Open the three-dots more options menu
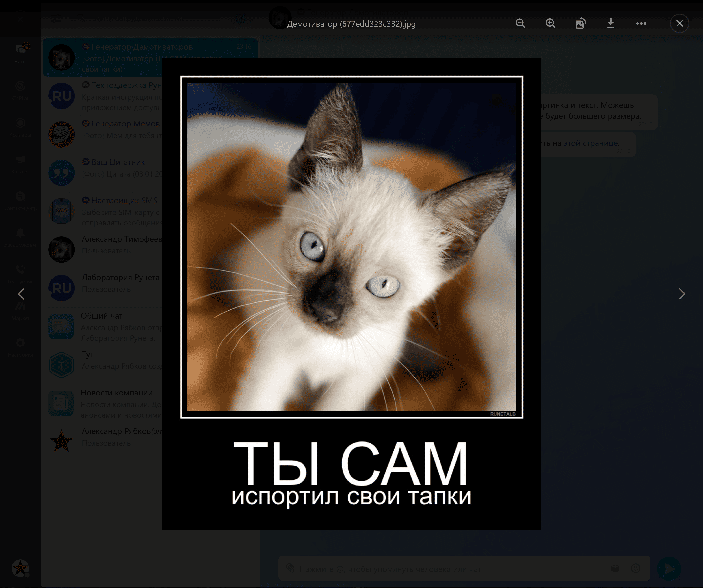Viewport: 703px width, 588px height. tap(641, 23)
